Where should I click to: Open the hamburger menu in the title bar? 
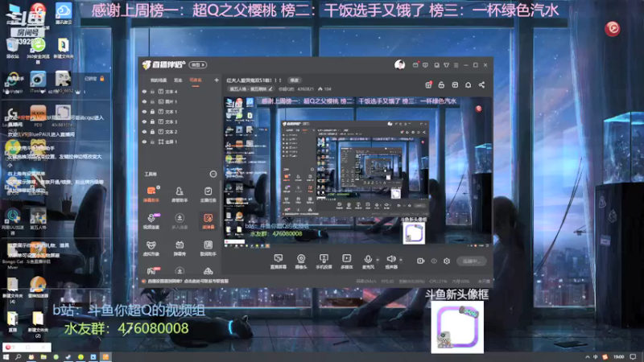pyautogui.click(x=456, y=65)
